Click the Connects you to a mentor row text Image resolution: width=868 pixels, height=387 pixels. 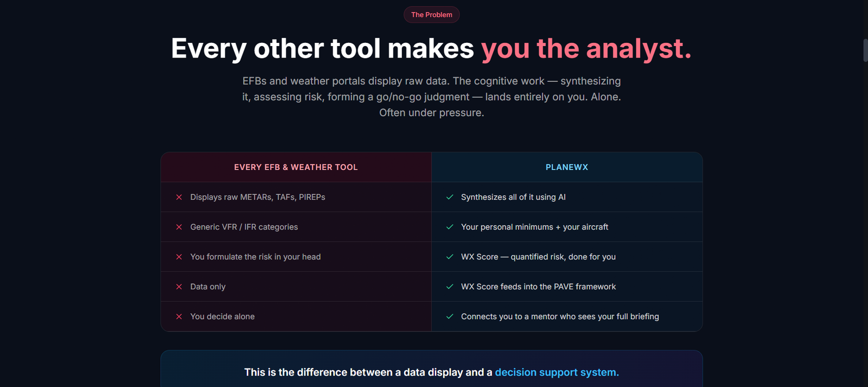pyautogui.click(x=560, y=316)
